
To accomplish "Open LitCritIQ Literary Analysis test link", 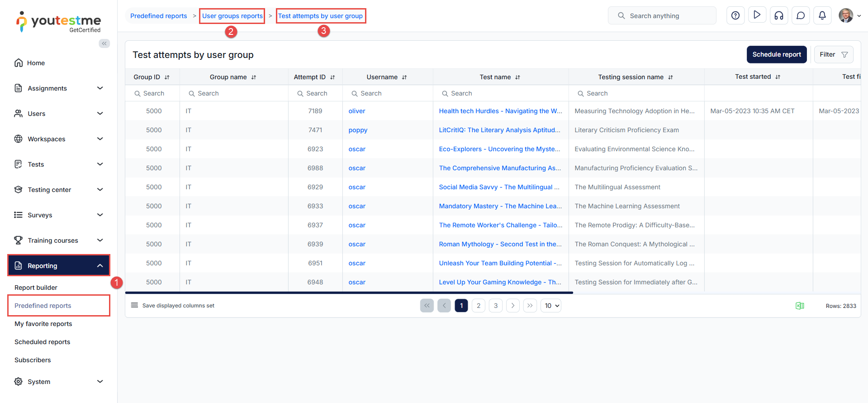I will [499, 130].
